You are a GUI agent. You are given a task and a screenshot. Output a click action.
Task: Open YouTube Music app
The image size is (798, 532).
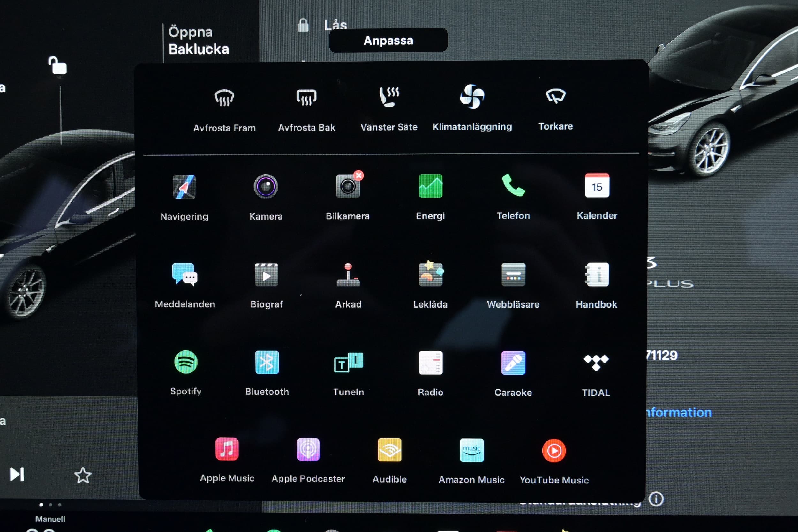point(554,451)
